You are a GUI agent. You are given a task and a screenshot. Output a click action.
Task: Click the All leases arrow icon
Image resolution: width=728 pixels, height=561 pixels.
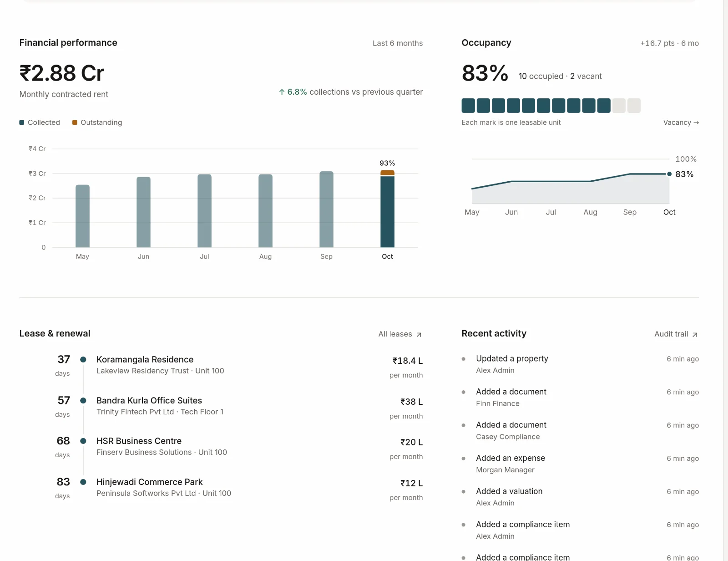point(419,335)
